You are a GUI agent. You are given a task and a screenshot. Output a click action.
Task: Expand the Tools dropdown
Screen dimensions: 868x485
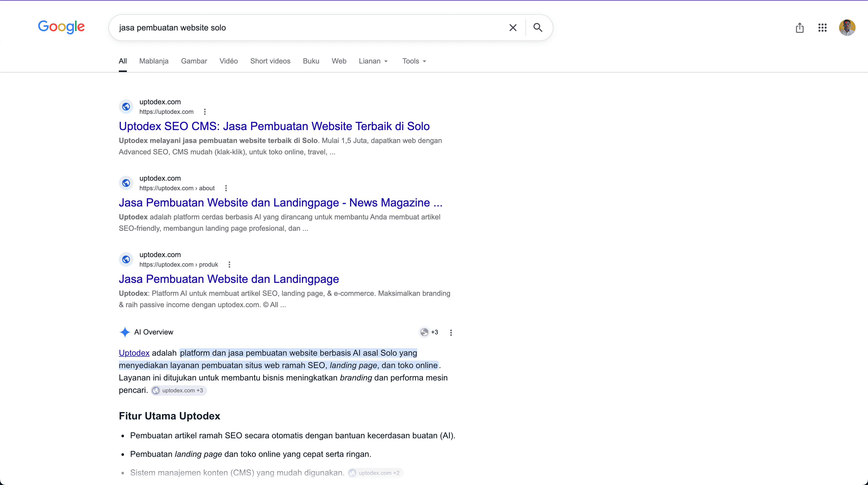coord(414,61)
